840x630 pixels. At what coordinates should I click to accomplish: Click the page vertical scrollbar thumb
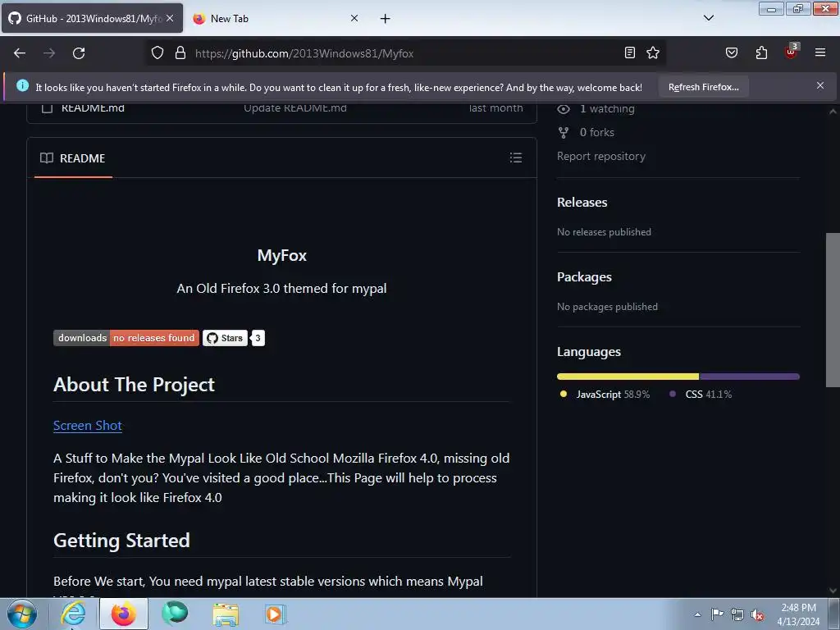(833, 309)
